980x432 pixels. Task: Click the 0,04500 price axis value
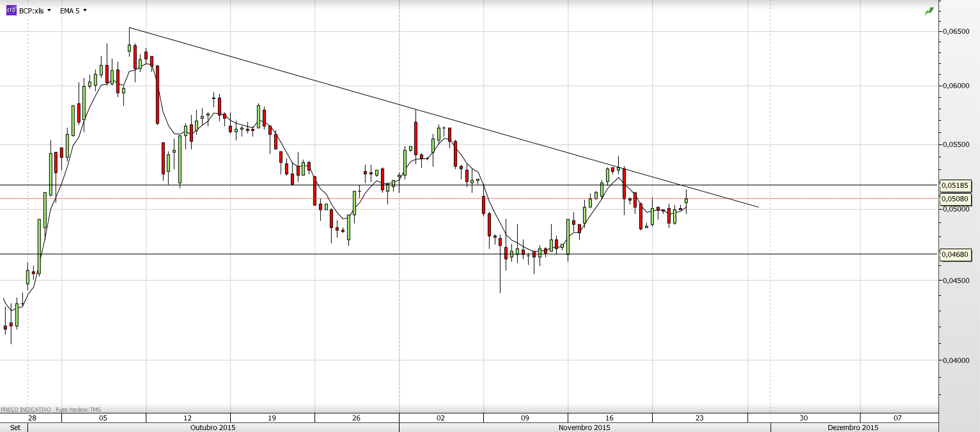point(956,280)
